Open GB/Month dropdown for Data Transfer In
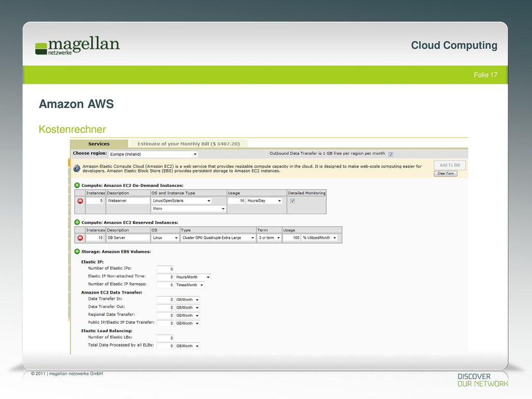Image resolution: width=532 pixels, height=399 pixels. click(x=187, y=300)
